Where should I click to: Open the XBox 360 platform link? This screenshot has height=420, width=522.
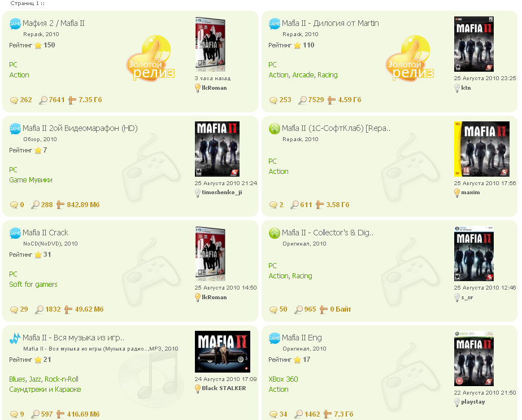click(283, 379)
